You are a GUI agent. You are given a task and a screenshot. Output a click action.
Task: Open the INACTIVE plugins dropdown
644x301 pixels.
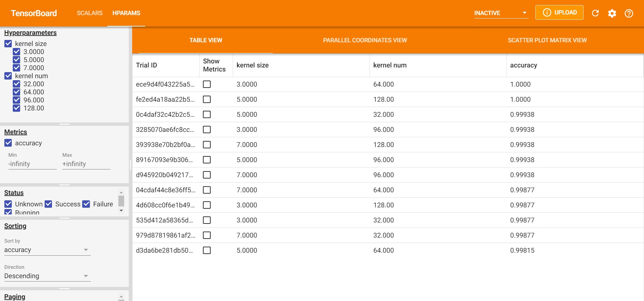pos(501,13)
